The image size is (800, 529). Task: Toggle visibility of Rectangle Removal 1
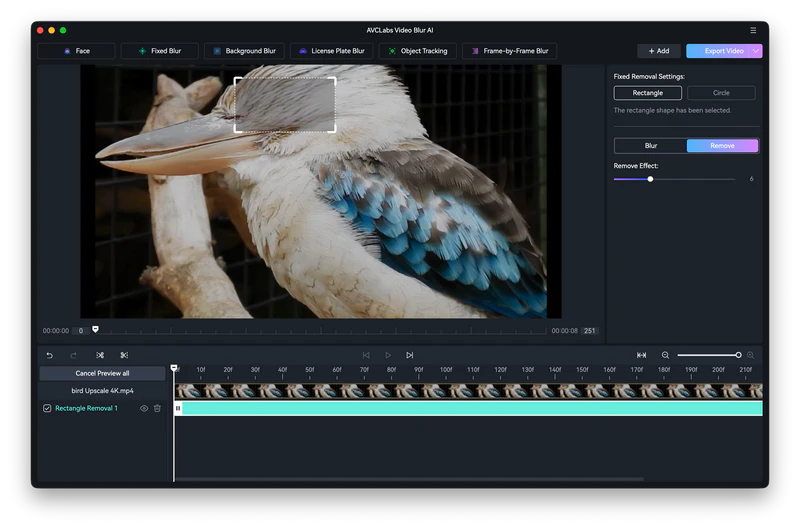click(x=144, y=409)
